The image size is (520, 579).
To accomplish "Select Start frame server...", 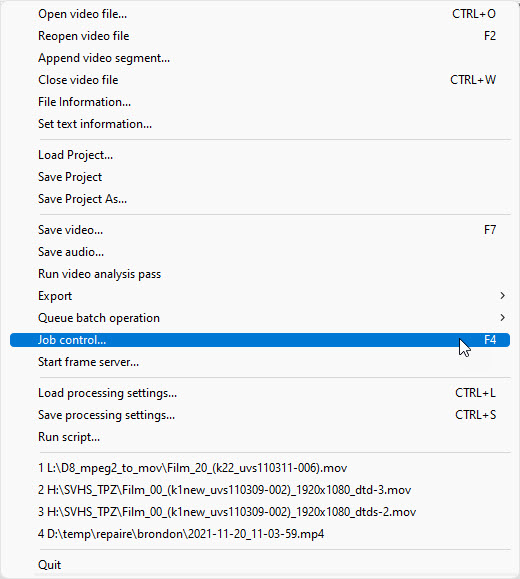I will click(x=260, y=362).
